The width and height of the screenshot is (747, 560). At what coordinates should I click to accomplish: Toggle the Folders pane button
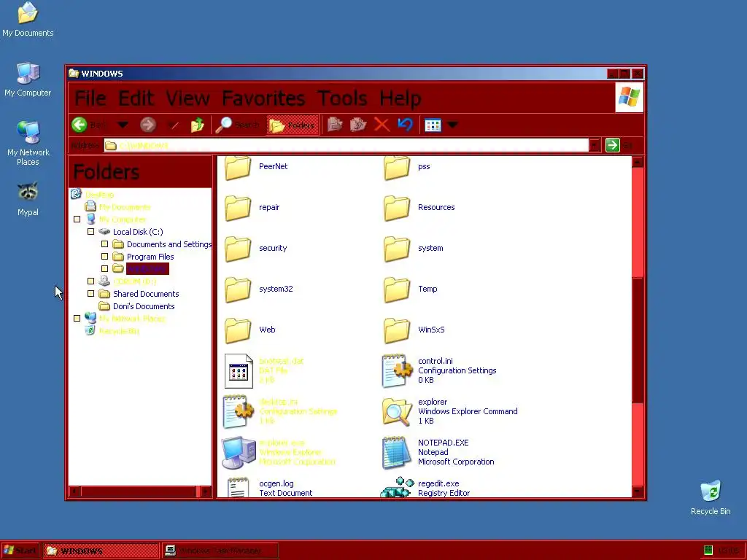[x=292, y=125]
